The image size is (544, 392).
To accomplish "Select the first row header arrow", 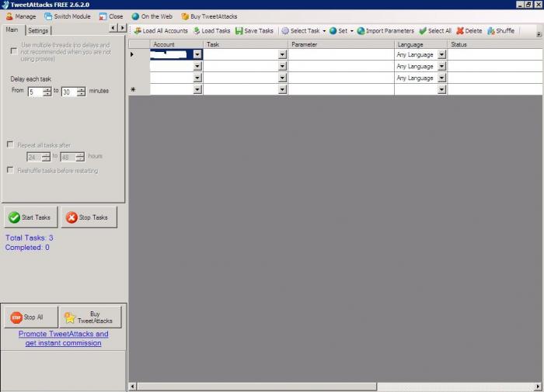I will pyautogui.click(x=139, y=54).
